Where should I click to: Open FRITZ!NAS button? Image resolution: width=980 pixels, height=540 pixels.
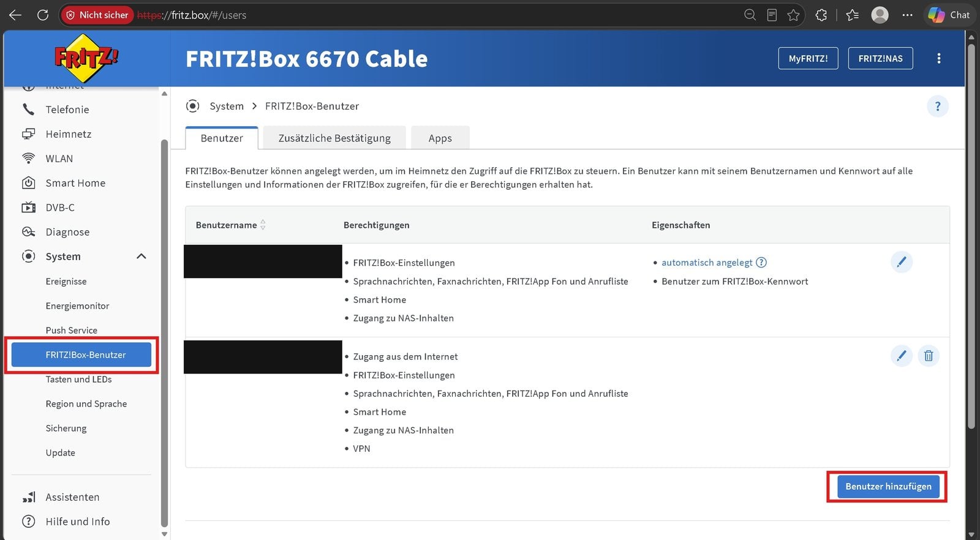click(x=880, y=58)
